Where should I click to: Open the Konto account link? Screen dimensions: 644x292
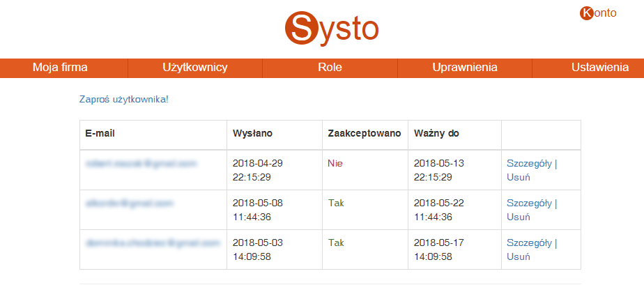[x=598, y=13]
